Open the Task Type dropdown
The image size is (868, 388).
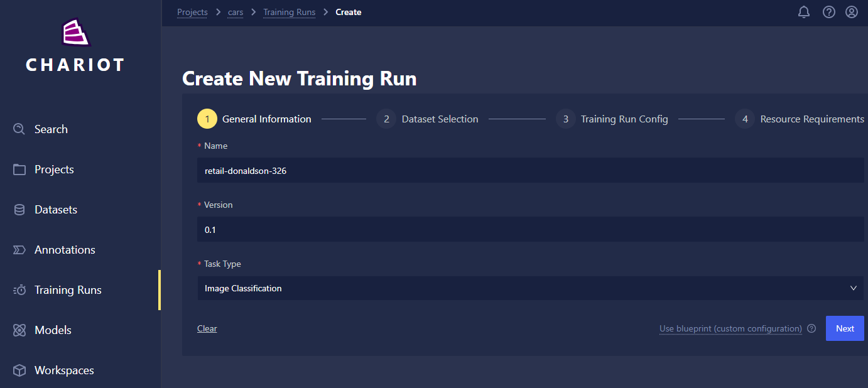point(531,288)
